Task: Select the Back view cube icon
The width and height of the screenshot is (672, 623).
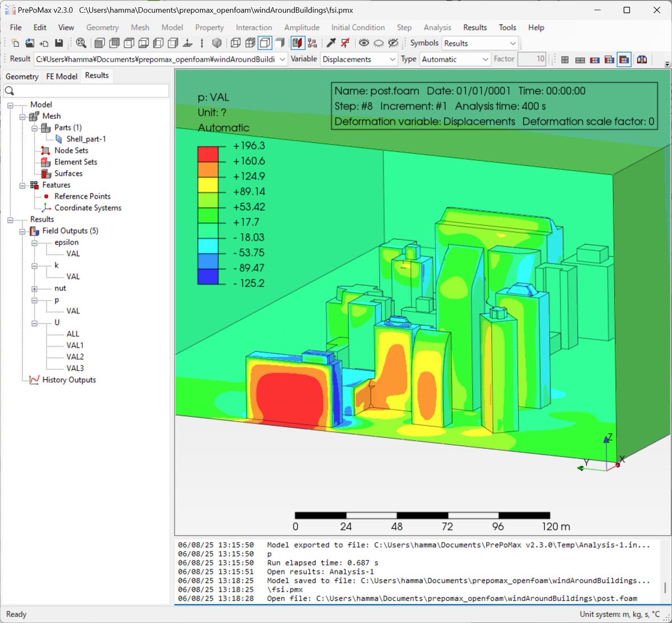Action: [x=114, y=43]
